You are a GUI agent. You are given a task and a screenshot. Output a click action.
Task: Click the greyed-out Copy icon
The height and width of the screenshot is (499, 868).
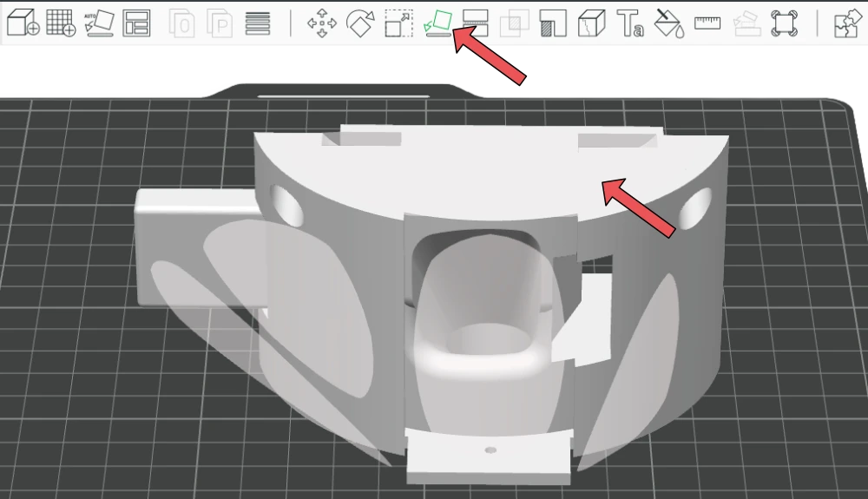[x=181, y=23]
